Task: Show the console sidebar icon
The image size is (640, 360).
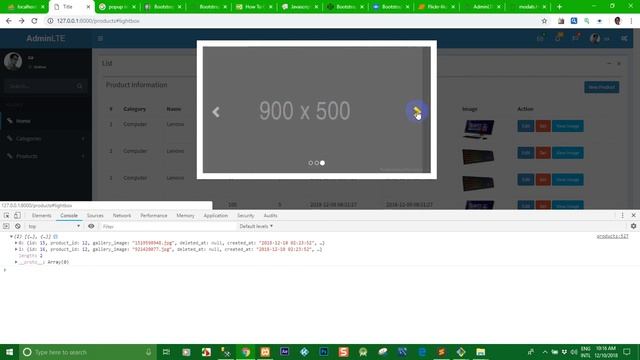Action: (6, 226)
